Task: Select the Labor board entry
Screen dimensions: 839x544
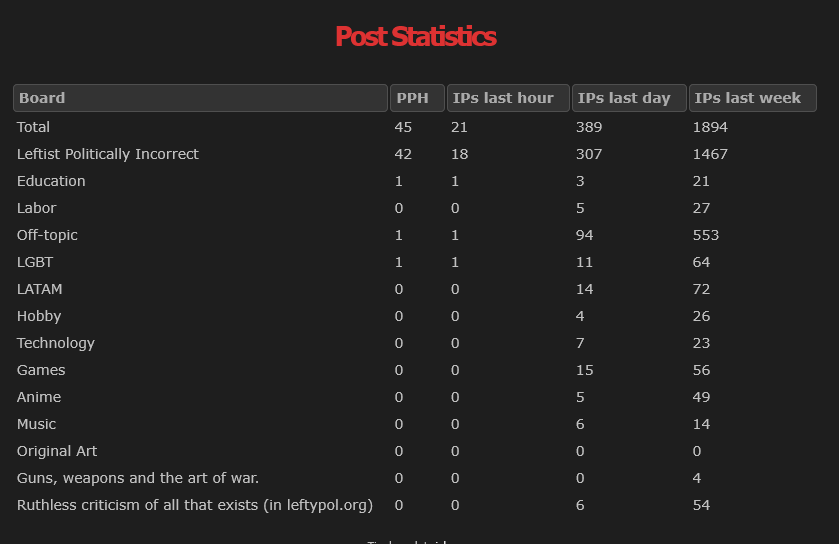Action: coord(36,208)
